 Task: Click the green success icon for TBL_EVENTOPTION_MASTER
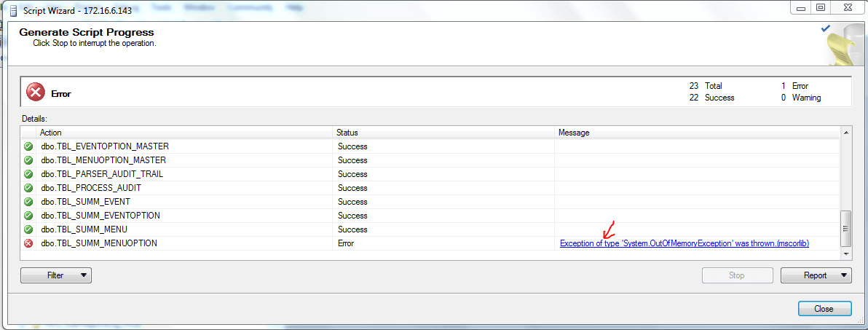[x=28, y=146]
